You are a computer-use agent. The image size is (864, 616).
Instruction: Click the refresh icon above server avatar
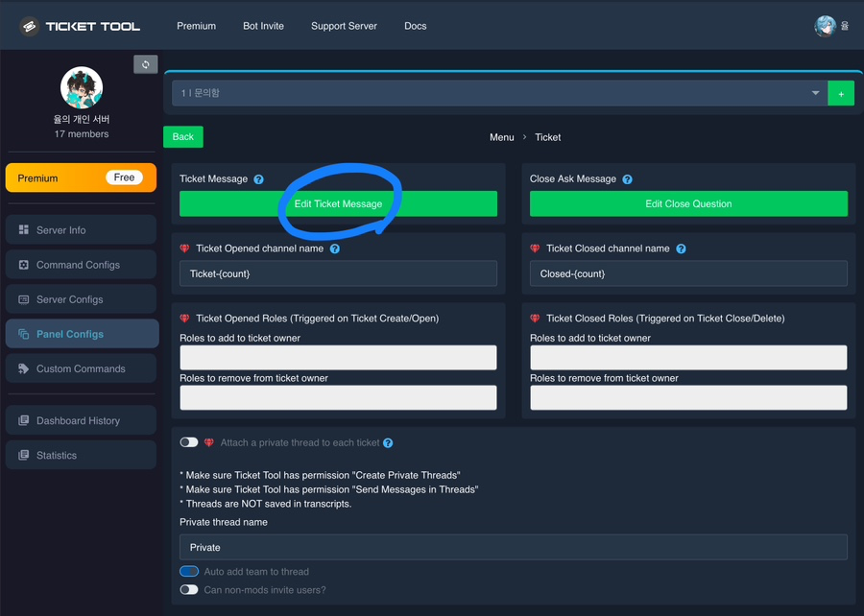tap(146, 64)
